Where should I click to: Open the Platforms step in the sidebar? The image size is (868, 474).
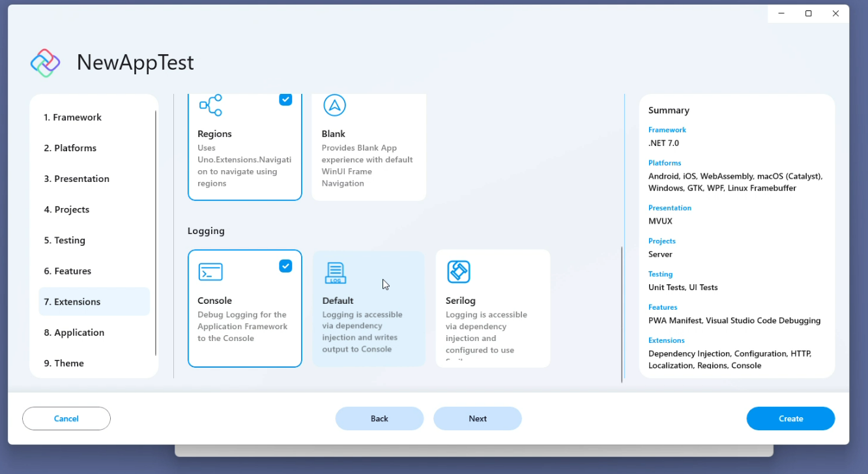pyautogui.click(x=70, y=148)
